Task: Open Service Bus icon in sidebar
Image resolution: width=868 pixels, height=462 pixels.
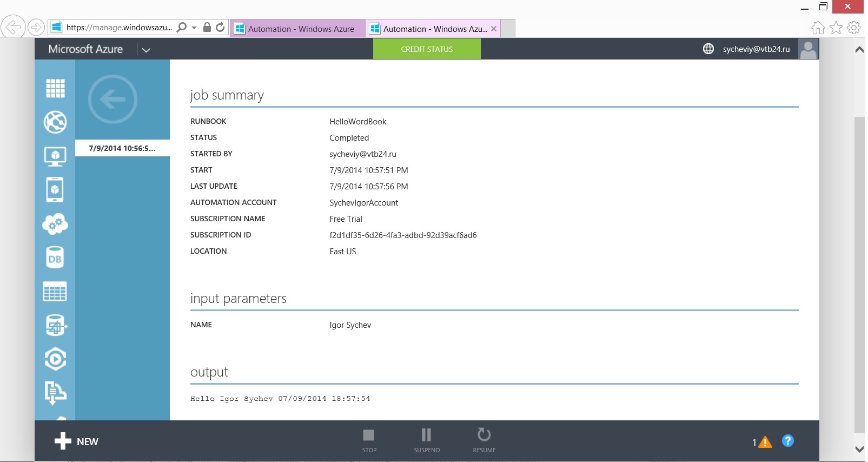Action: (55, 393)
